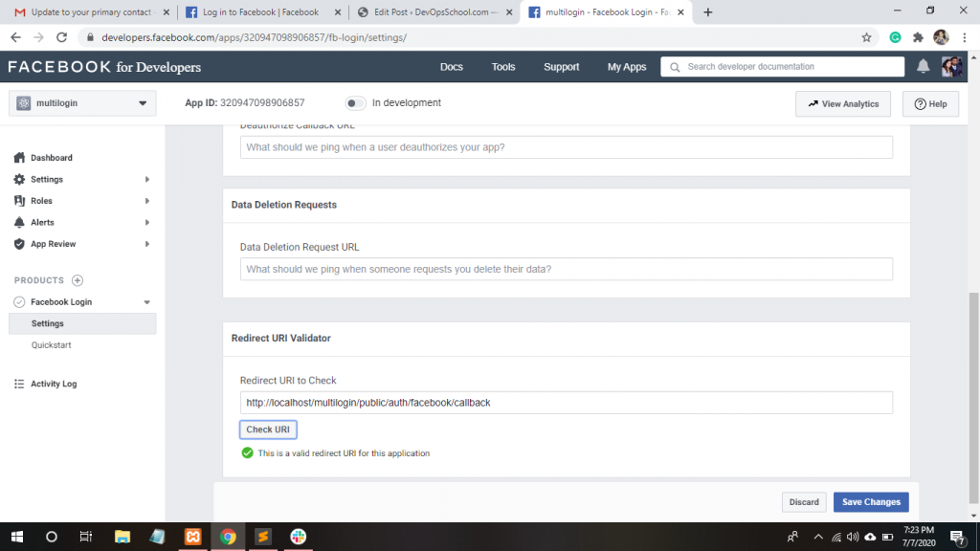Close the multilogin Facebook Login tab
Image resolution: width=980 pixels, height=551 pixels.
pos(680,11)
